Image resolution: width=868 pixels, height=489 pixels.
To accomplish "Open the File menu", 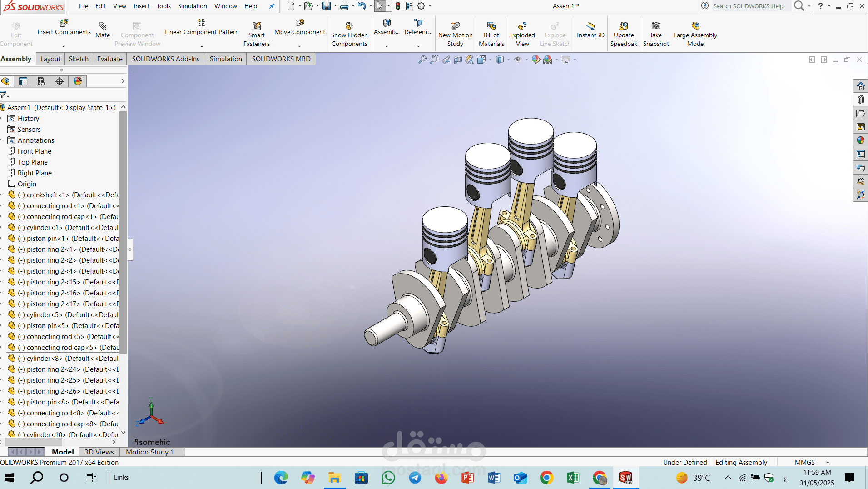I will coord(84,6).
